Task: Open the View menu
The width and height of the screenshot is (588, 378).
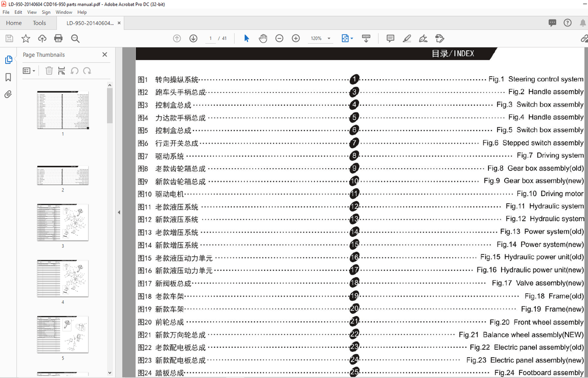Action: 32,12
